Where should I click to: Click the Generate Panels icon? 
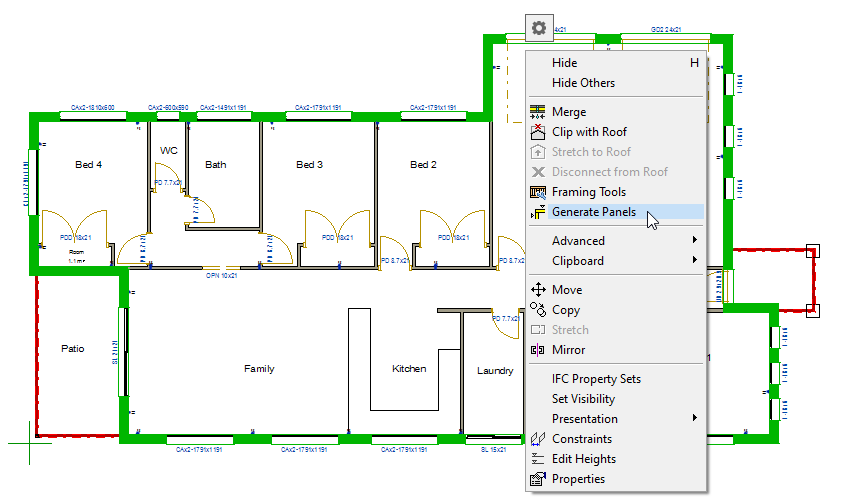537,212
